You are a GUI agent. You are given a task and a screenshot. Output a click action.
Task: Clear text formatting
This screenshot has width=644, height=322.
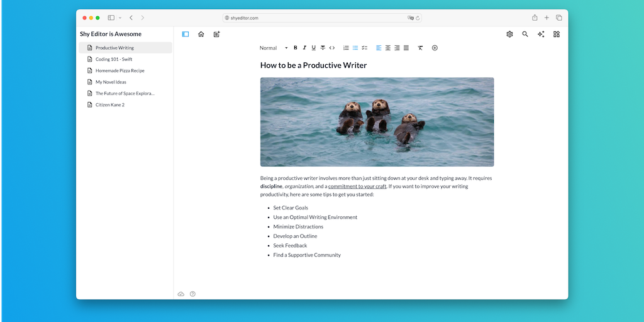point(420,48)
